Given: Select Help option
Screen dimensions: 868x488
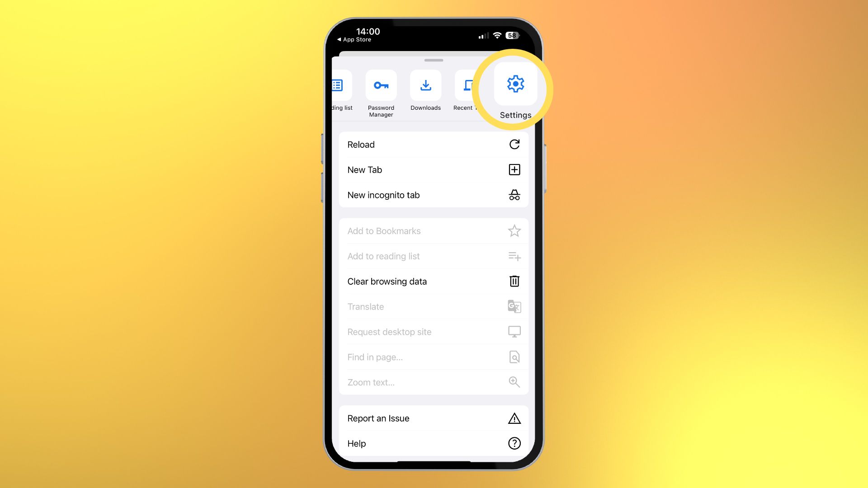Looking at the screenshot, I should [434, 443].
